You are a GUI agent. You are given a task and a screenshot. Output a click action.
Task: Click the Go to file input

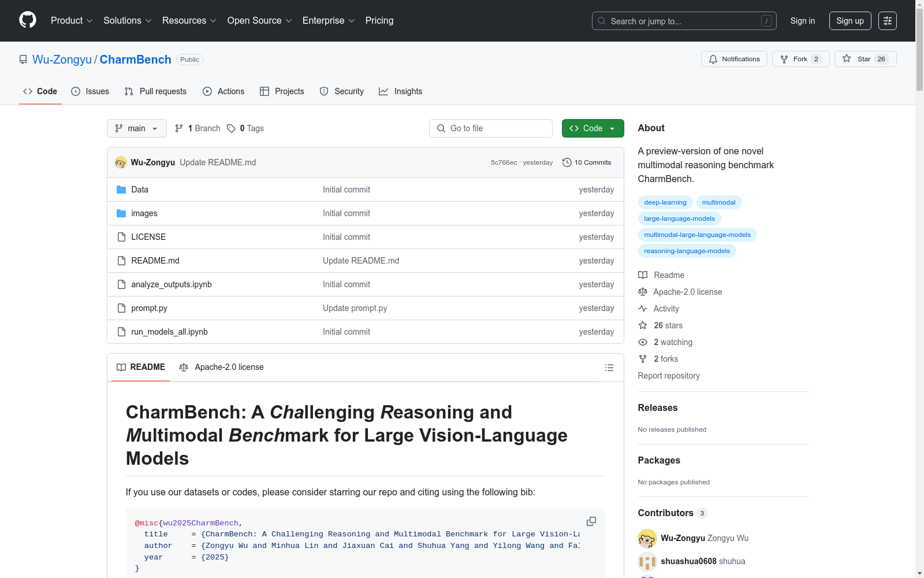coord(491,128)
